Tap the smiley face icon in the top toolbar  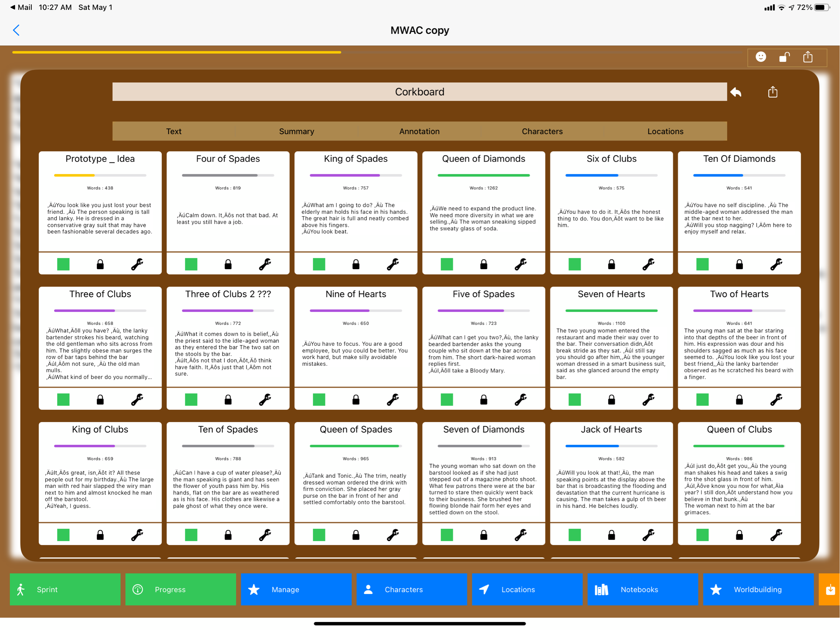(761, 57)
